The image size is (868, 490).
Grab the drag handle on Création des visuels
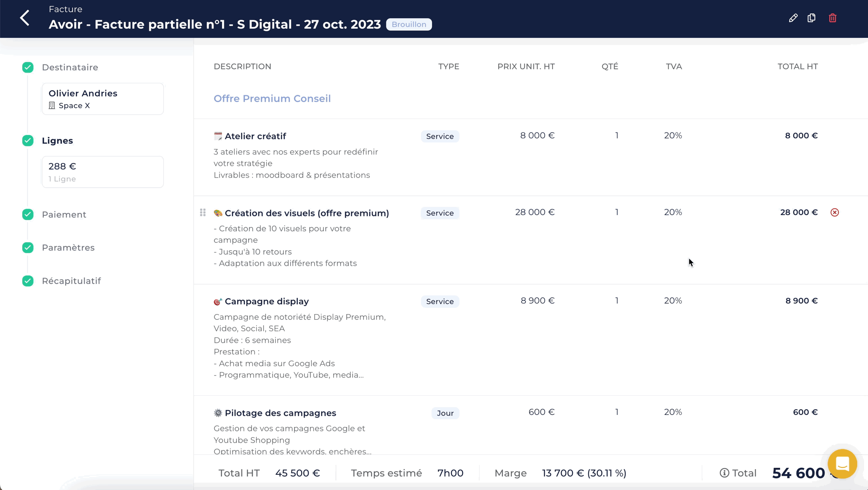(203, 212)
